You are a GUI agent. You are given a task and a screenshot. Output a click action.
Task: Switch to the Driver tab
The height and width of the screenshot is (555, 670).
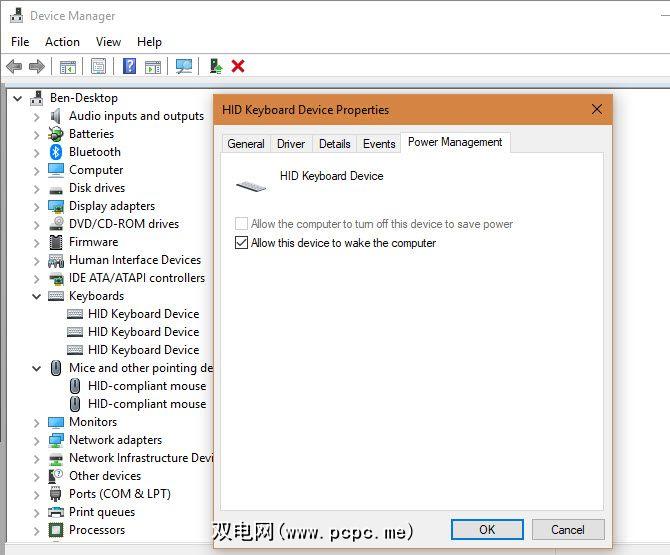click(291, 144)
